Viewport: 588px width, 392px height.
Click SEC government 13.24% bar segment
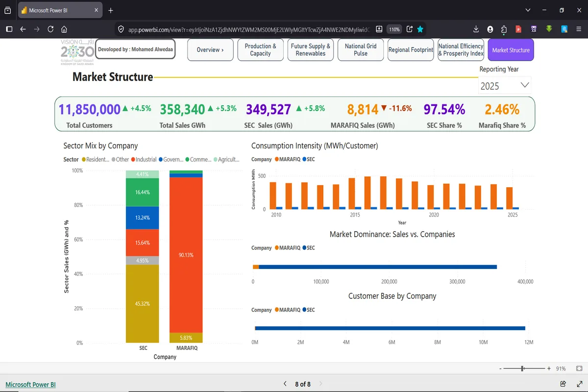143,218
